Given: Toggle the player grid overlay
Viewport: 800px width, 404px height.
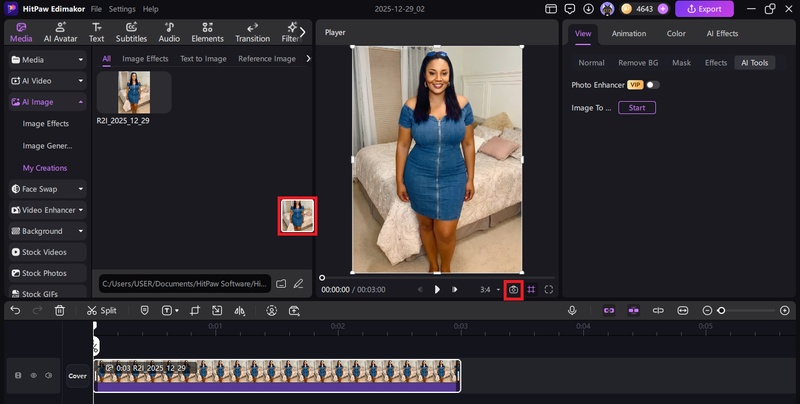Looking at the screenshot, I should pyautogui.click(x=531, y=289).
